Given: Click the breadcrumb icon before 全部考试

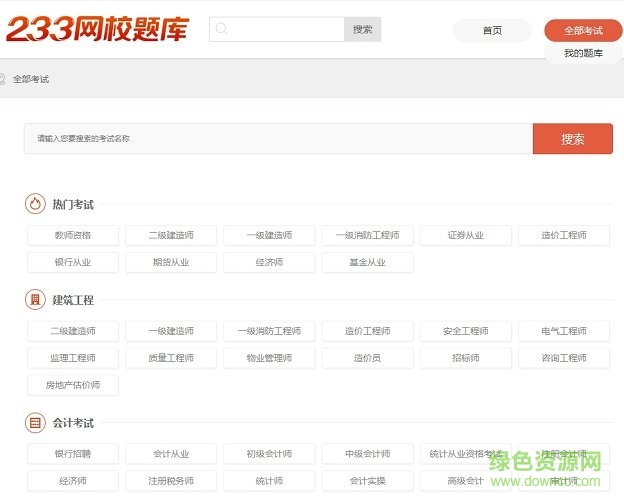Looking at the screenshot, I should [3, 79].
